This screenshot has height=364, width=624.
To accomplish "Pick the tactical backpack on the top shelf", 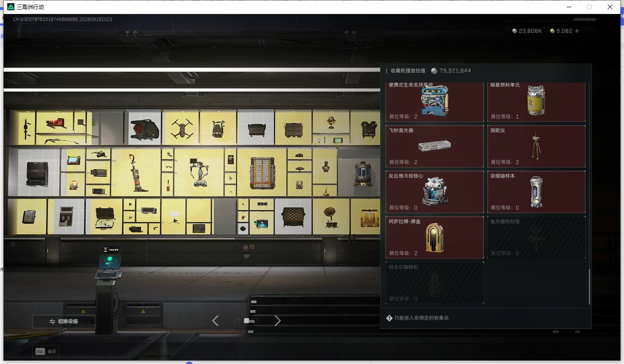I will 218,129.
